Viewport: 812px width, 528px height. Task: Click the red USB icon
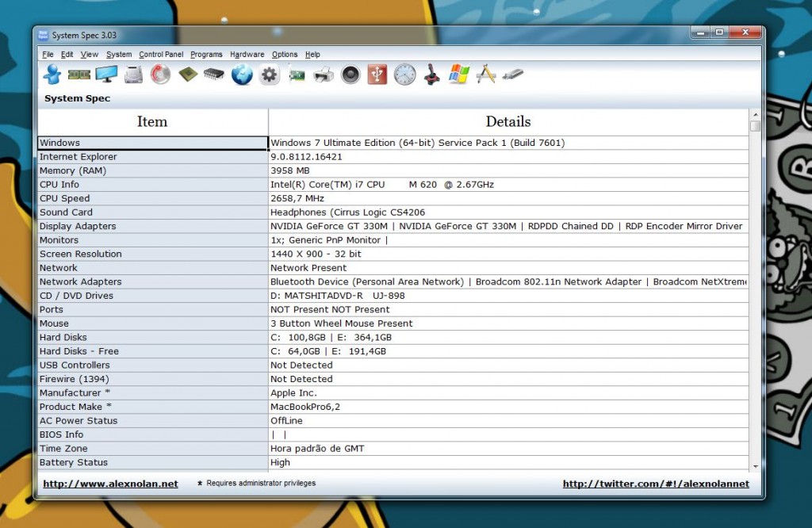coord(377,75)
